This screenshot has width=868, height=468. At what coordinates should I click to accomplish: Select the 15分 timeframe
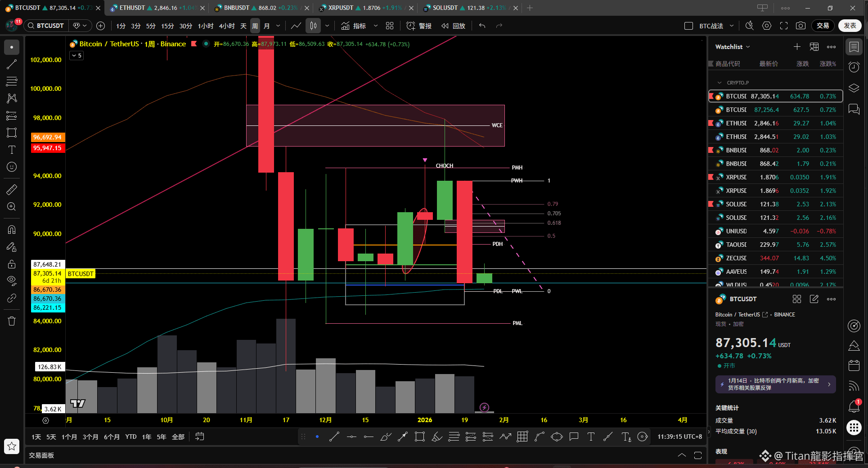pyautogui.click(x=167, y=26)
